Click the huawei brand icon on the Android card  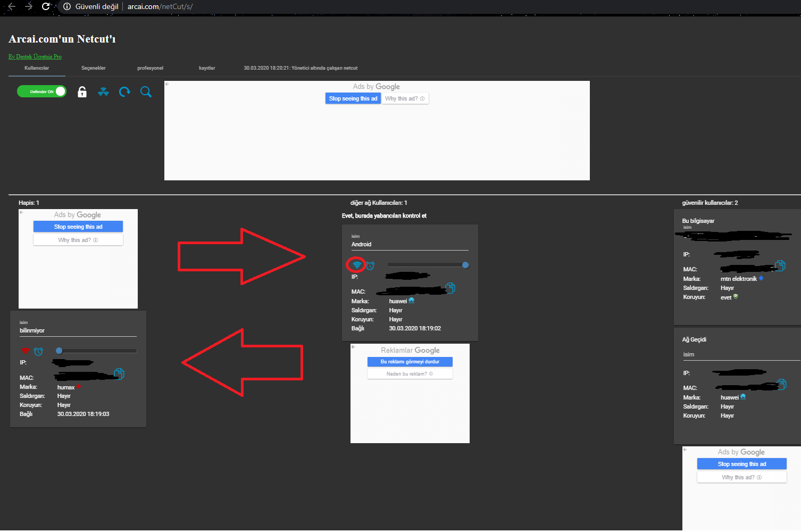[411, 301]
